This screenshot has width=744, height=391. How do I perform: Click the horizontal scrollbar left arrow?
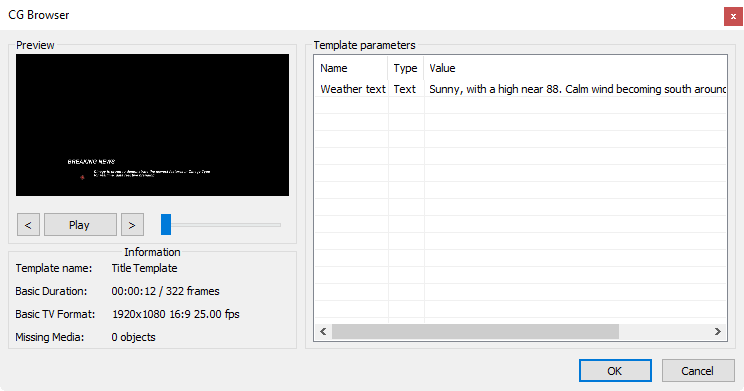coord(323,331)
